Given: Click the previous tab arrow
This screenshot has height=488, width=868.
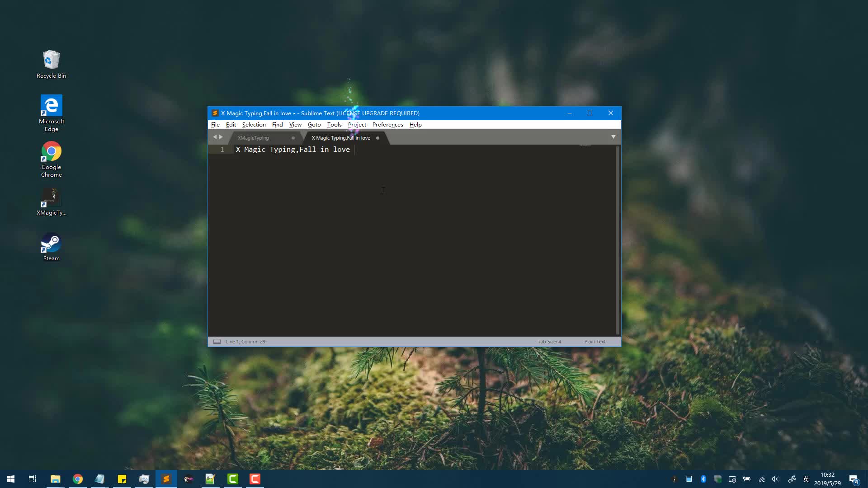Looking at the screenshot, I should point(215,137).
